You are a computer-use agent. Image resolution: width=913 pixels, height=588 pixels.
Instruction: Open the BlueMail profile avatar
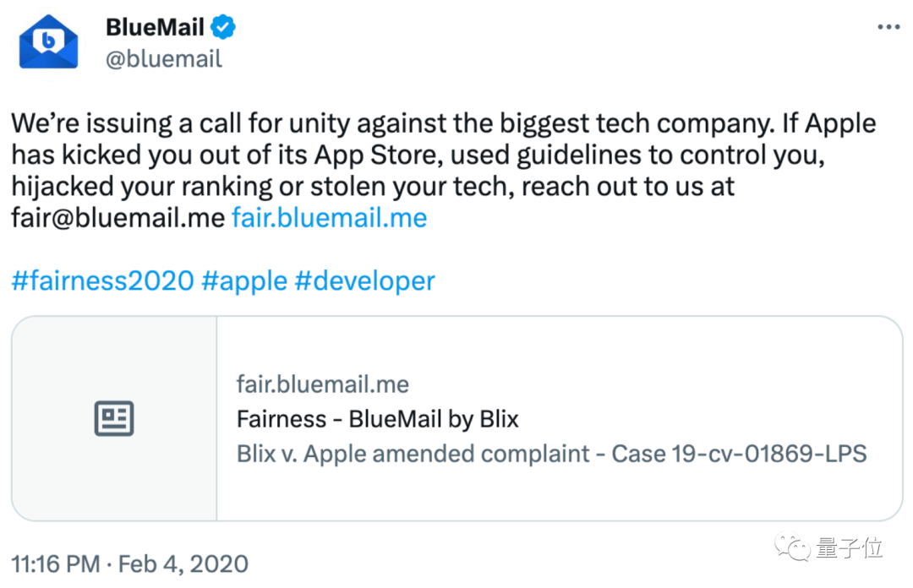click(48, 42)
